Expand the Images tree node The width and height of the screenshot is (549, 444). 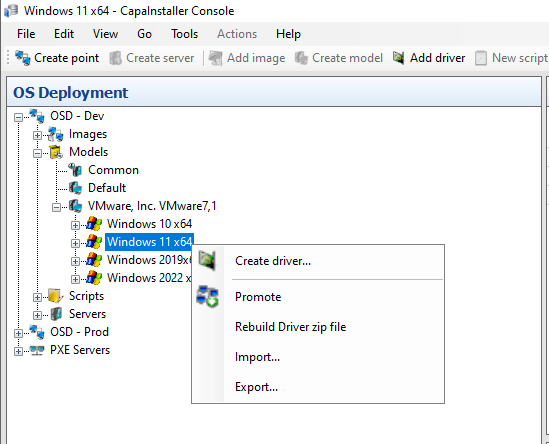click(37, 135)
